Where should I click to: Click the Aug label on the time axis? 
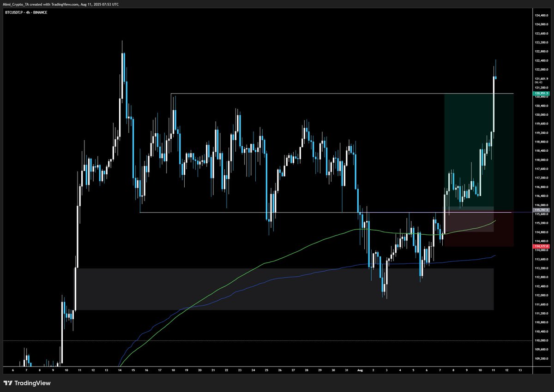360,370
